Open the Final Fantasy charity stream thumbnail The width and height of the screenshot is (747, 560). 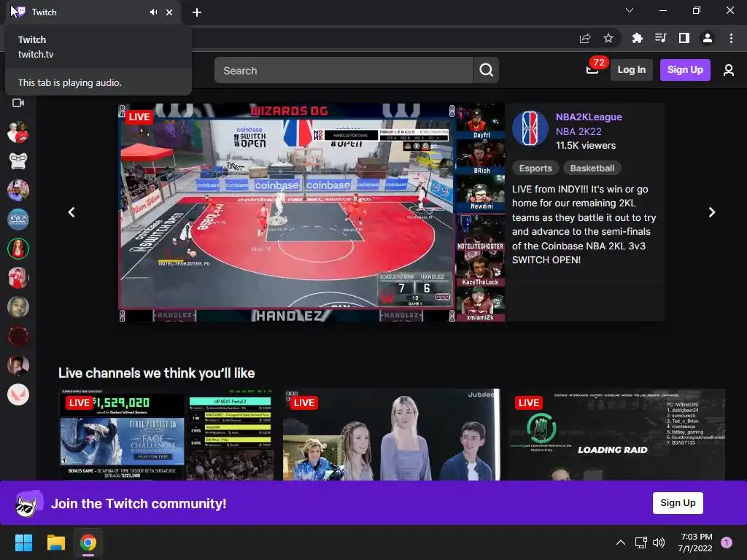(167, 435)
